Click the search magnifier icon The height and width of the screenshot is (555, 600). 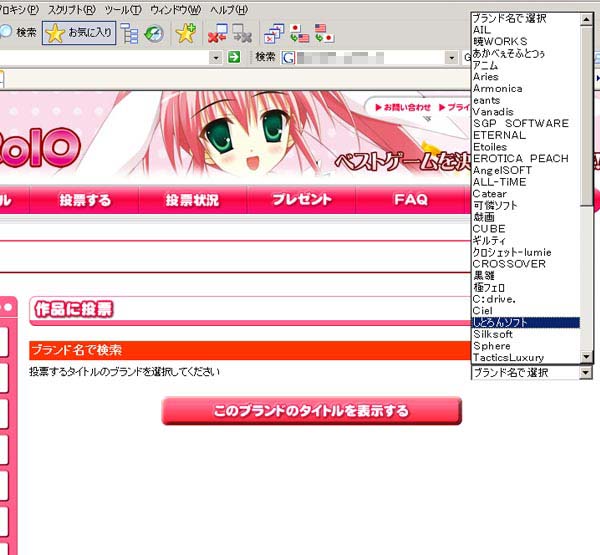(x=5, y=33)
